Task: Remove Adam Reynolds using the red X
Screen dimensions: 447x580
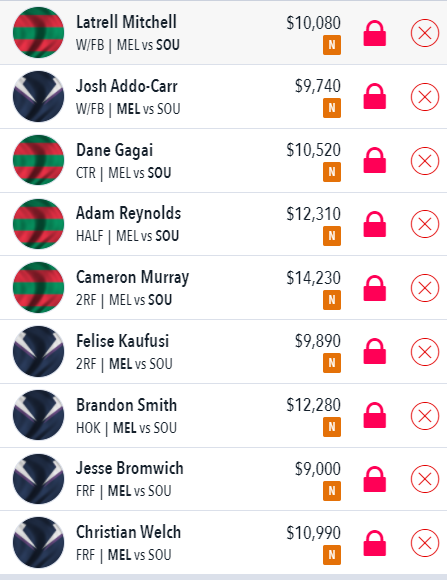Action: click(425, 224)
